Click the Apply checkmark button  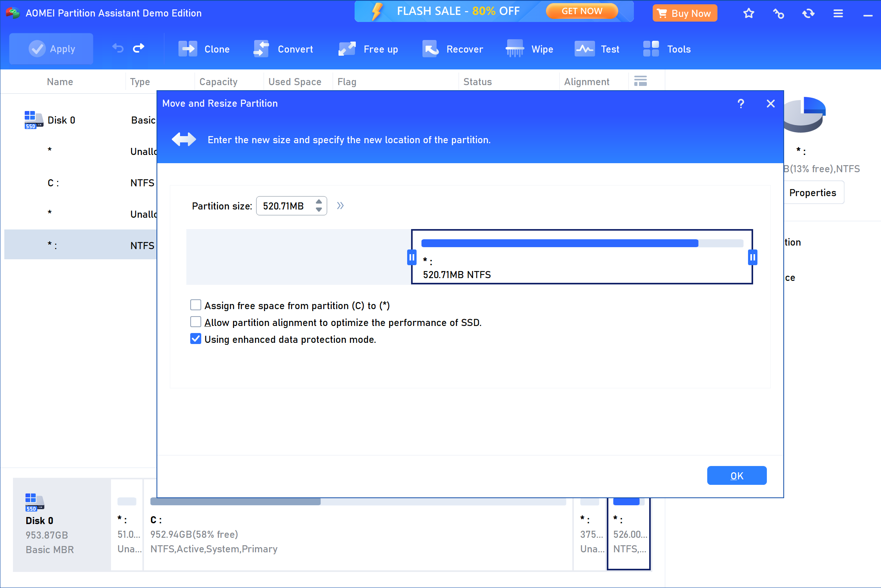[51, 49]
